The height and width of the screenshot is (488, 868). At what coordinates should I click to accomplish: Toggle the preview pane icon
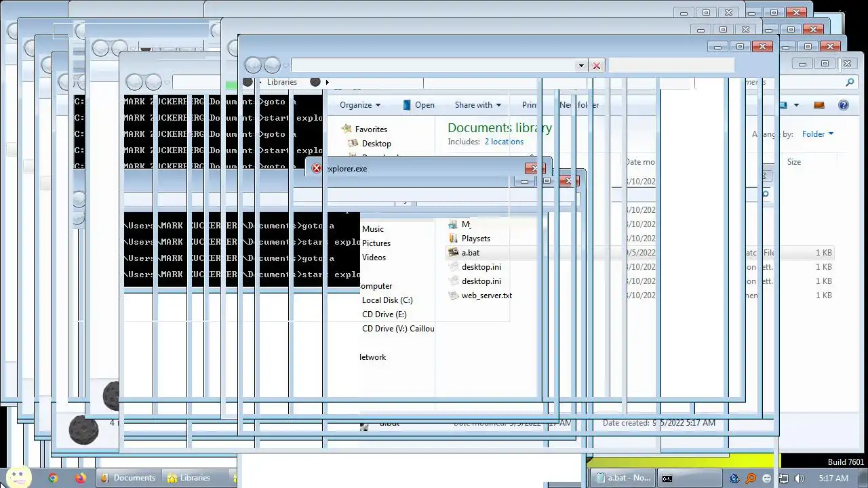[818, 105]
